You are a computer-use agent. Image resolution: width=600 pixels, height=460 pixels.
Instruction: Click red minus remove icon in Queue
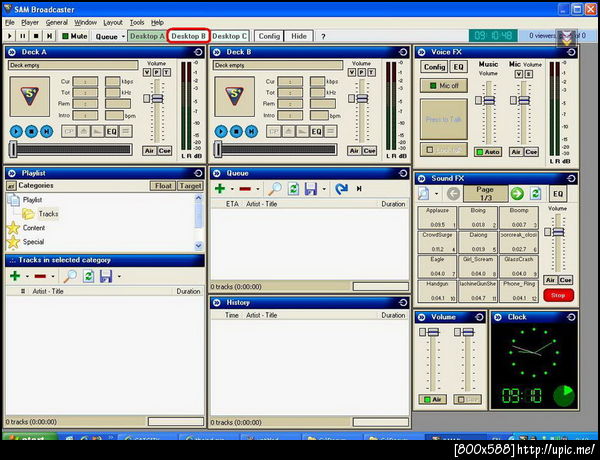245,189
